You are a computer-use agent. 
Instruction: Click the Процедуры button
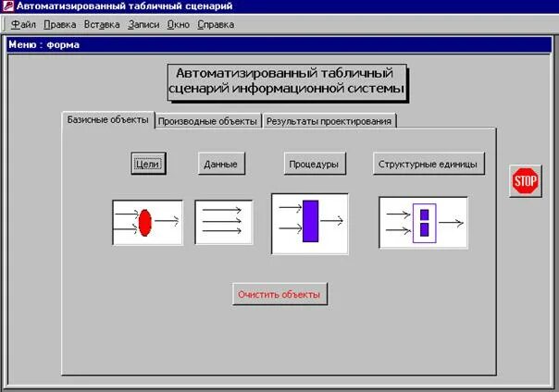pyautogui.click(x=315, y=164)
